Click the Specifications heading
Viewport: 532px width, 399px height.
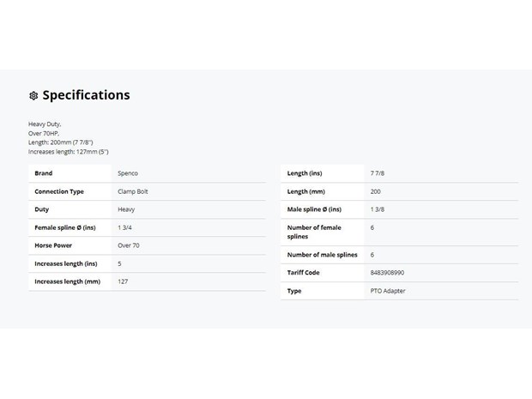tap(86, 95)
